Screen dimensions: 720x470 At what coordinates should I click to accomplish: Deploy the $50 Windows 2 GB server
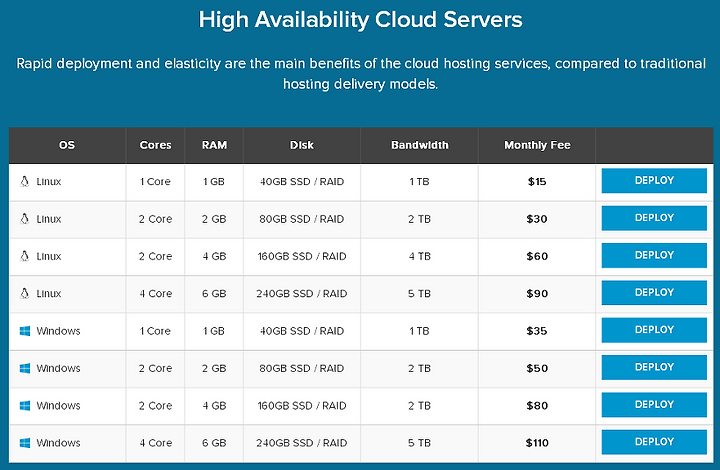pos(654,367)
